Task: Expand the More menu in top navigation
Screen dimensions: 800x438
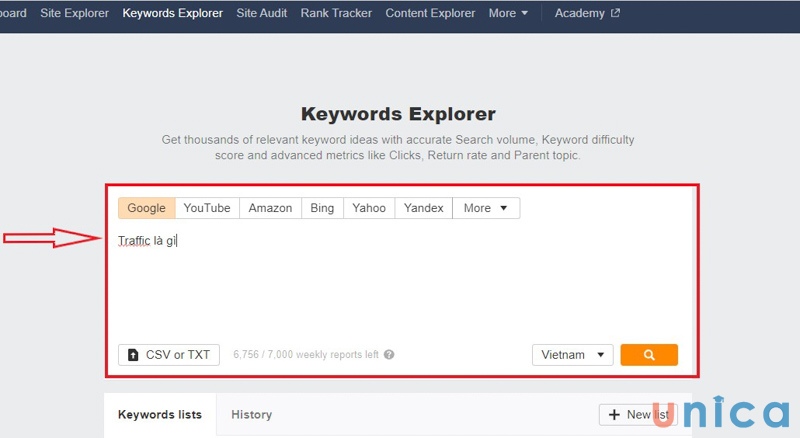Action: tap(508, 13)
